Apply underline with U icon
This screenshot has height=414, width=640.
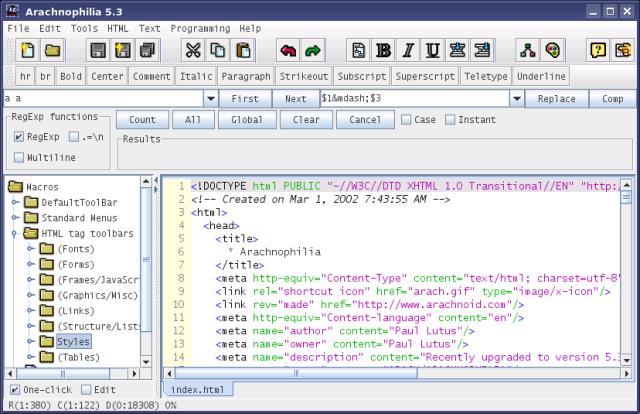[x=432, y=51]
